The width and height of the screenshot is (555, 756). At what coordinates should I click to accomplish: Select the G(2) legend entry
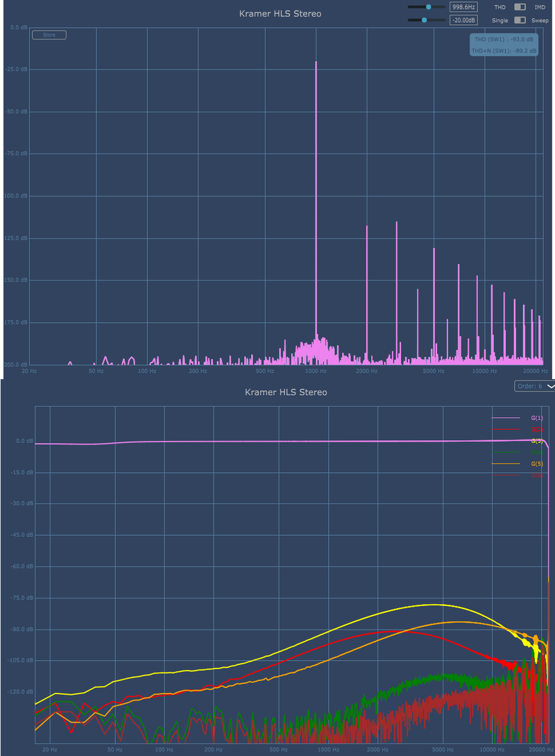(517, 429)
